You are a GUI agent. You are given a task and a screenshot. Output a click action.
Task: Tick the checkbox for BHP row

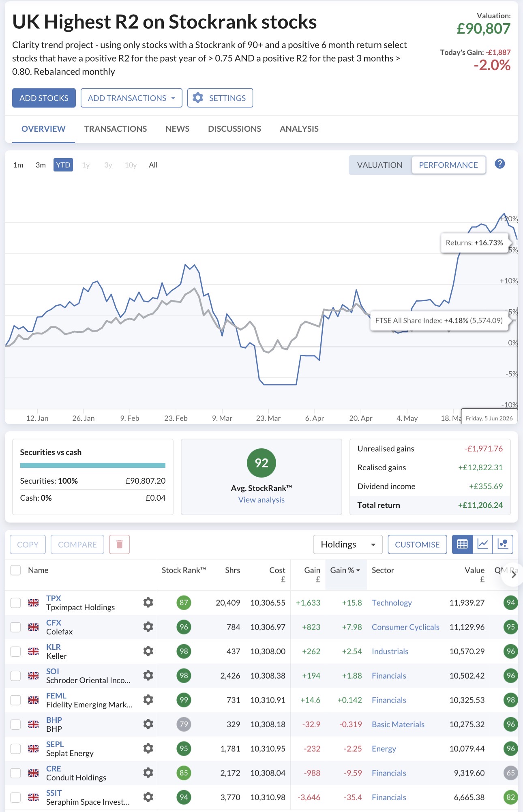[x=15, y=724]
